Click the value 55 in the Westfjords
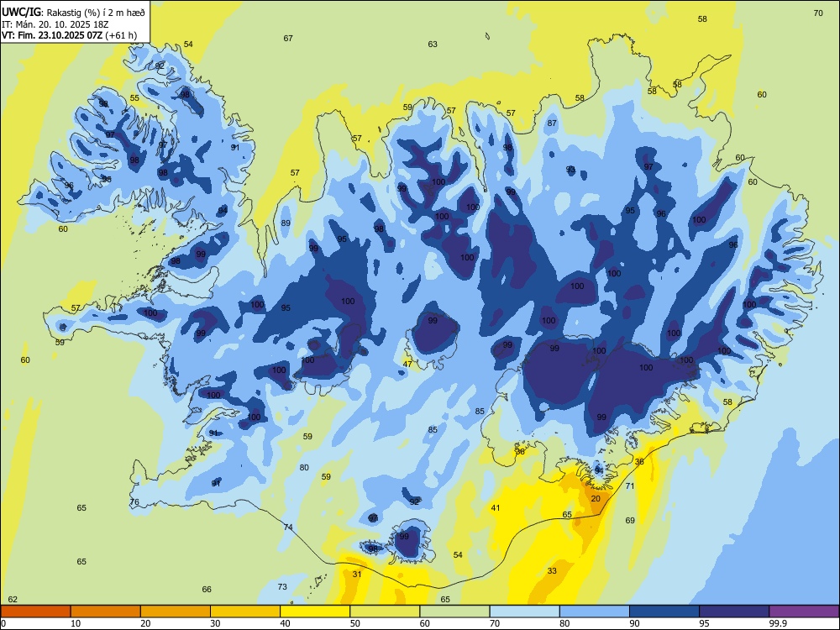This screenshot has height=630, width=840. coord(134,98)
